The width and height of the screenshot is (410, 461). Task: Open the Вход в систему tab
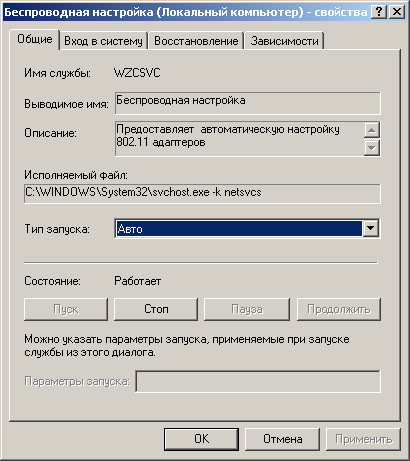pyautogui.click(x=103, y=41)
